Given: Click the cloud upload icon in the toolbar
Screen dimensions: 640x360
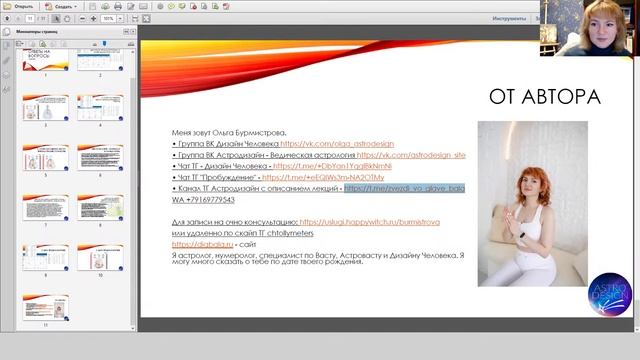Looking at the screenshot, I should coord(105,6).
